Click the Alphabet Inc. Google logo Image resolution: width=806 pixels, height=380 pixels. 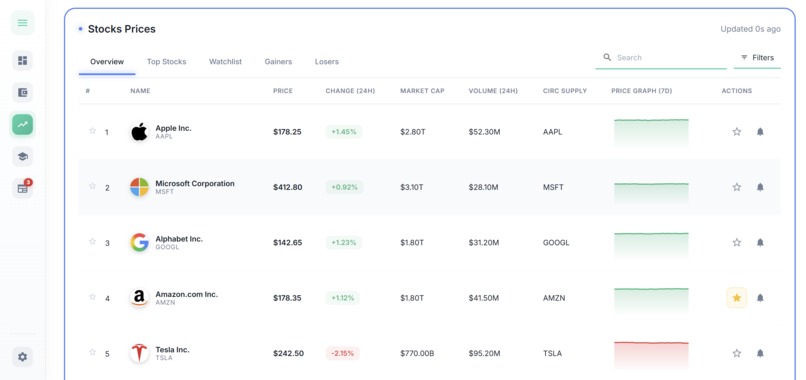click(139, 243)
